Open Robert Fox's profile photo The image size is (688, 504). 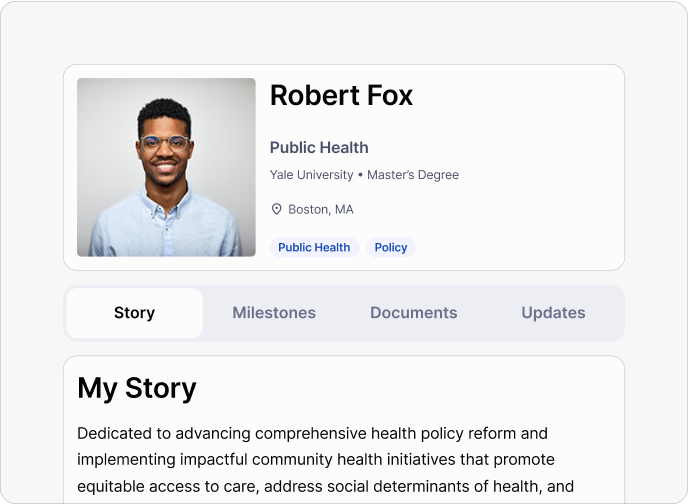[x=166, y=167]
